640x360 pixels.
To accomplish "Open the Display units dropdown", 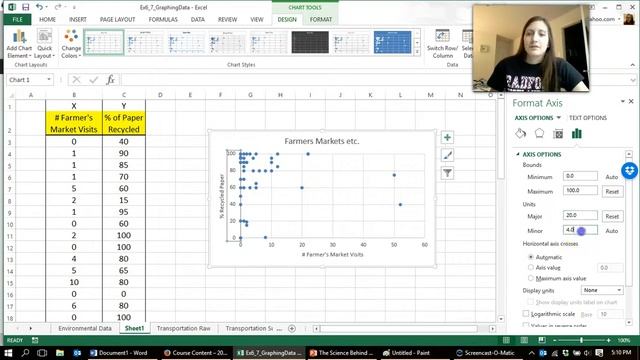I will (x=602, y=290).
